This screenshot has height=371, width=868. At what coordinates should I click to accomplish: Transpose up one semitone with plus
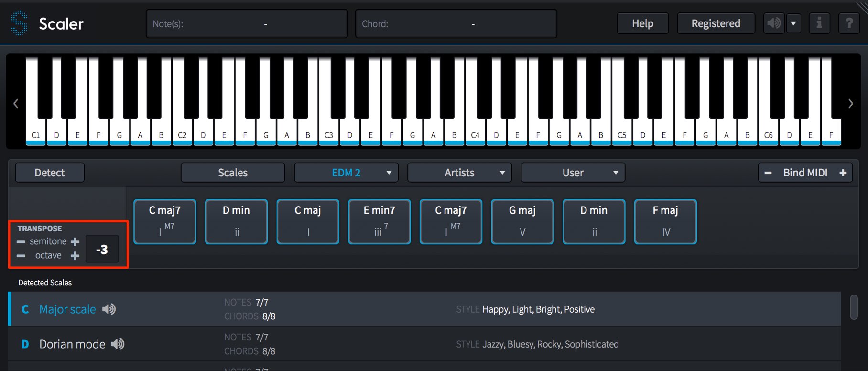pos(75,242)
